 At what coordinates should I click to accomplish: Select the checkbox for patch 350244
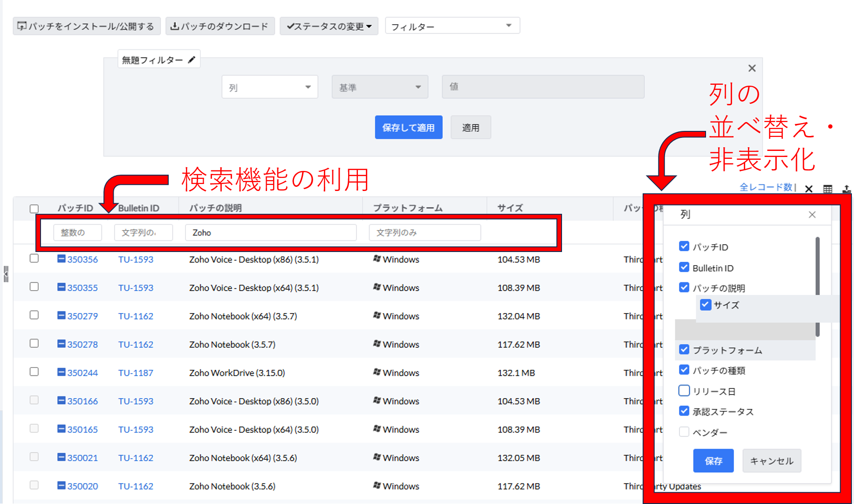coord(34,372)
